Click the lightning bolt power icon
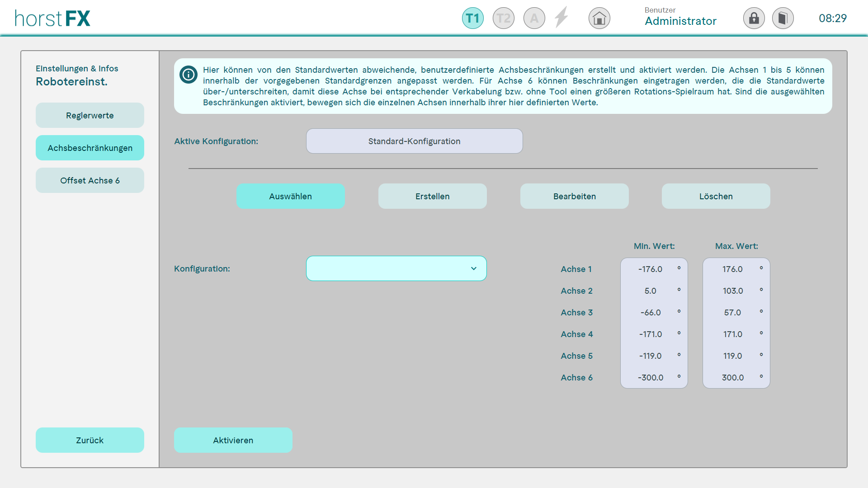868x488 pixels. click(561, 18)
